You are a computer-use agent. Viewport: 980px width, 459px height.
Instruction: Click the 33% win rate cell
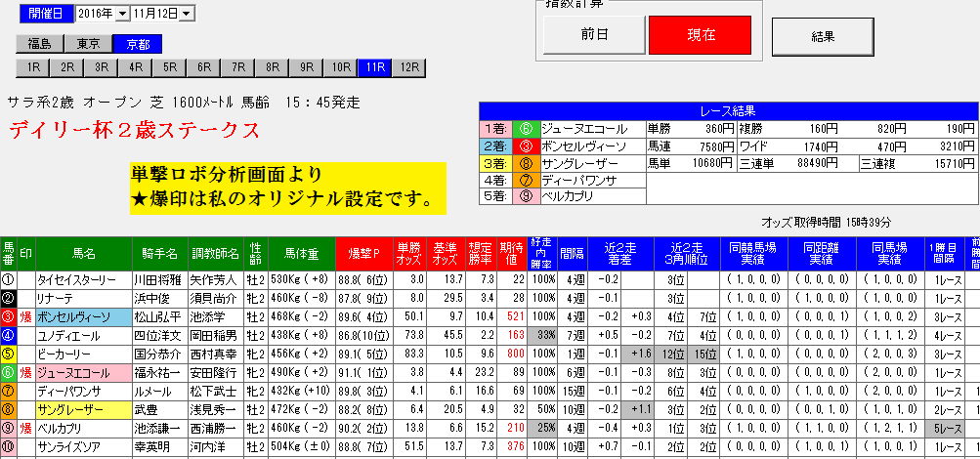[x=542, y=335]
